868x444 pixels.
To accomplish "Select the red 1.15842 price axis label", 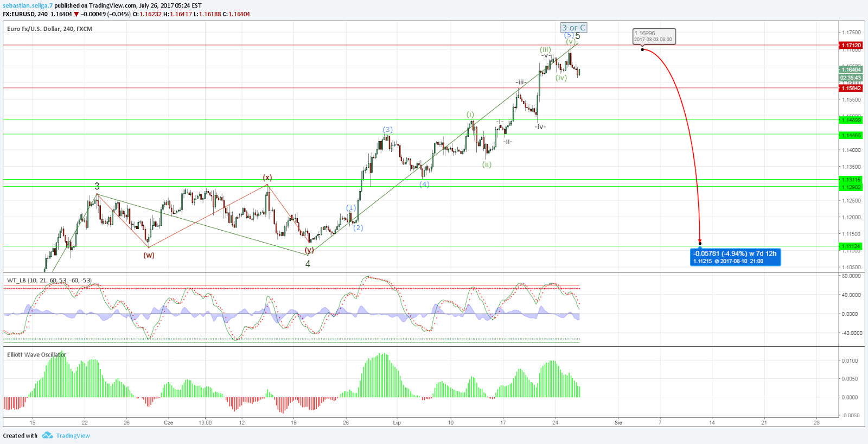I will [851, 88].
